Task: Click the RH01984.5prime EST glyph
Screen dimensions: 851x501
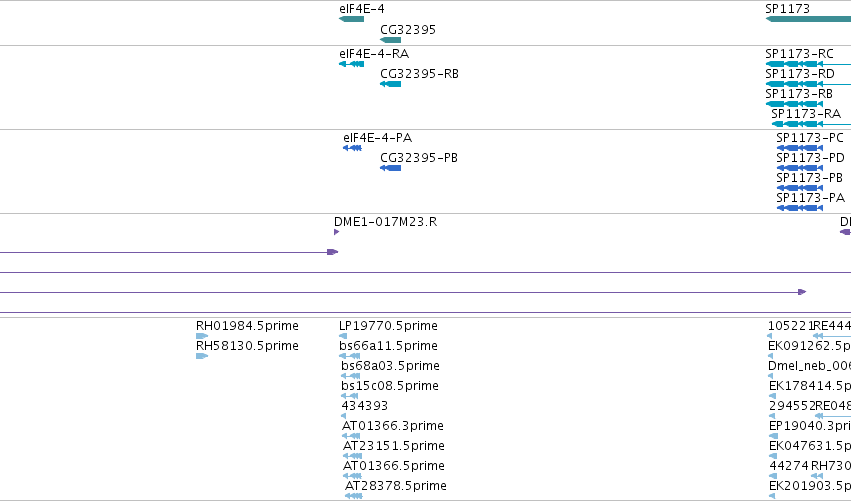Action: [202, 336]
